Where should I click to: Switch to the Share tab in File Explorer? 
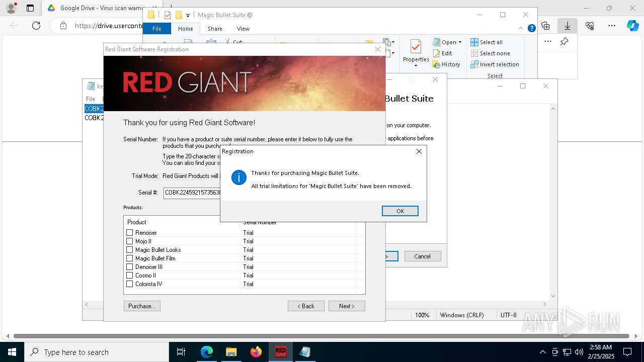[215, 29]
